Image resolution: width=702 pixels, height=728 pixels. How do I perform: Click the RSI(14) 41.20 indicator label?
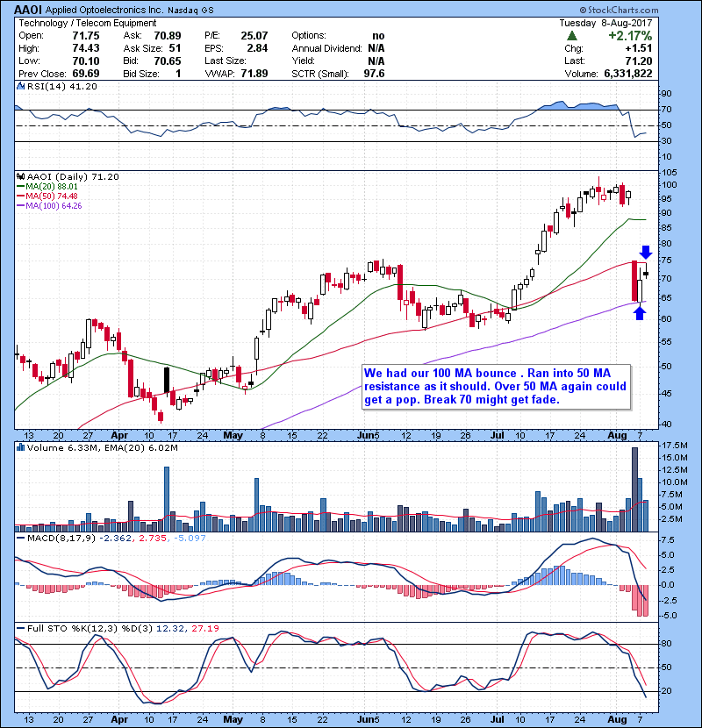(61, 86)
